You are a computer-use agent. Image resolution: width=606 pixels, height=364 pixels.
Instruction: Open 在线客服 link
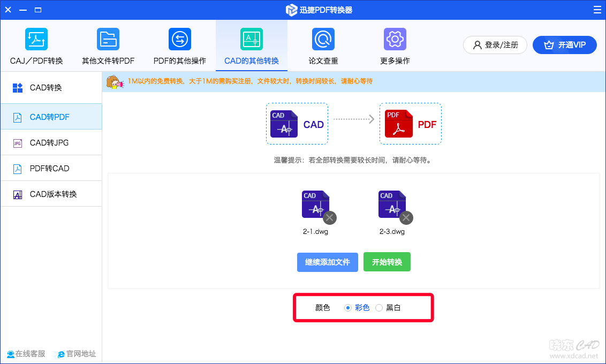click(x=26, y=354)
